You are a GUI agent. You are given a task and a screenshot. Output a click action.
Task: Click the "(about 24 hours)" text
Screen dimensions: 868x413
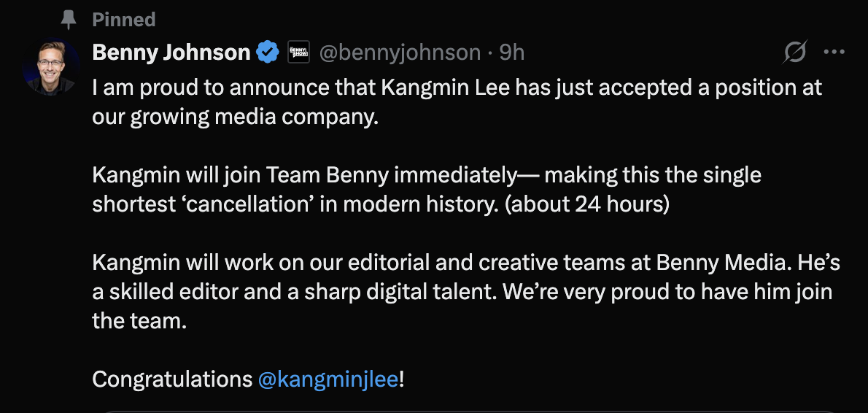coord(586,204)
